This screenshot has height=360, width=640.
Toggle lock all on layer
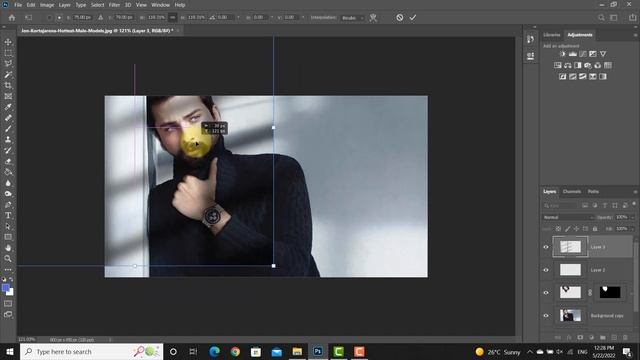pos(595,229)
